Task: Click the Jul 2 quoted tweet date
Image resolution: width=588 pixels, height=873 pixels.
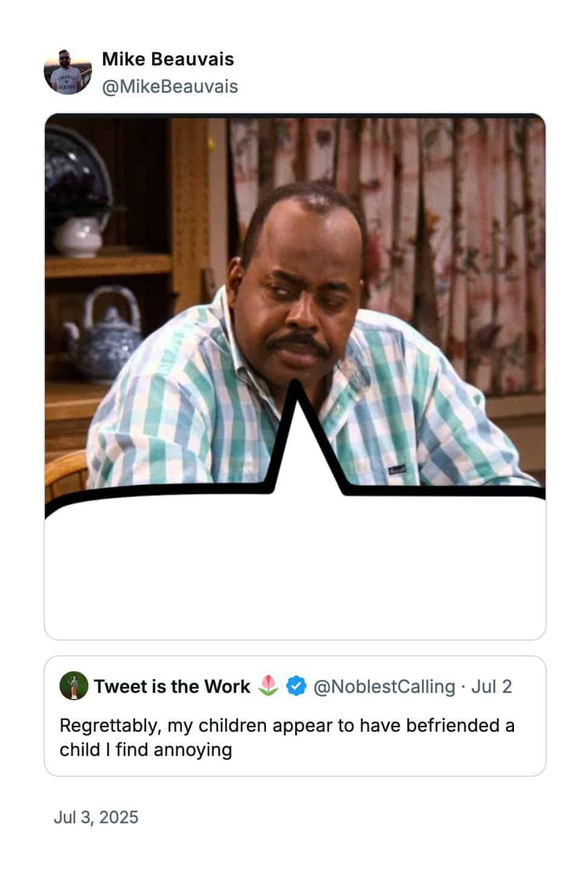Action: point(492,686)
